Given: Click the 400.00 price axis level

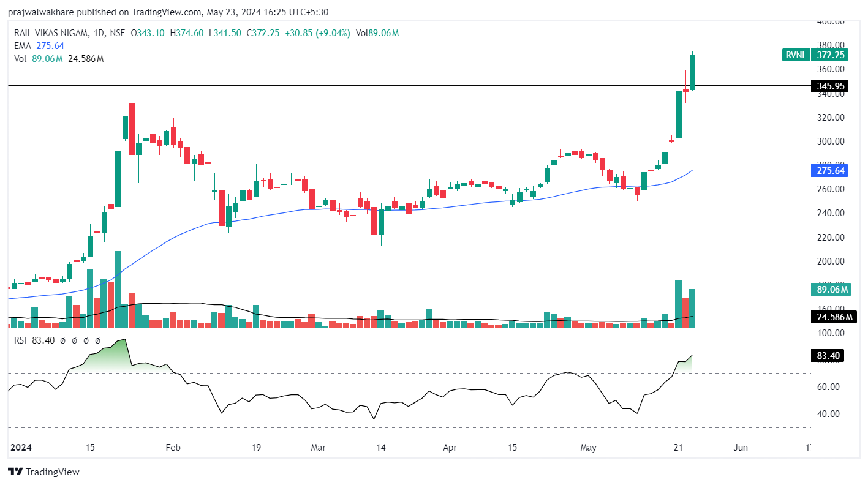Looking at the screenshot, I should click(831, 22).
